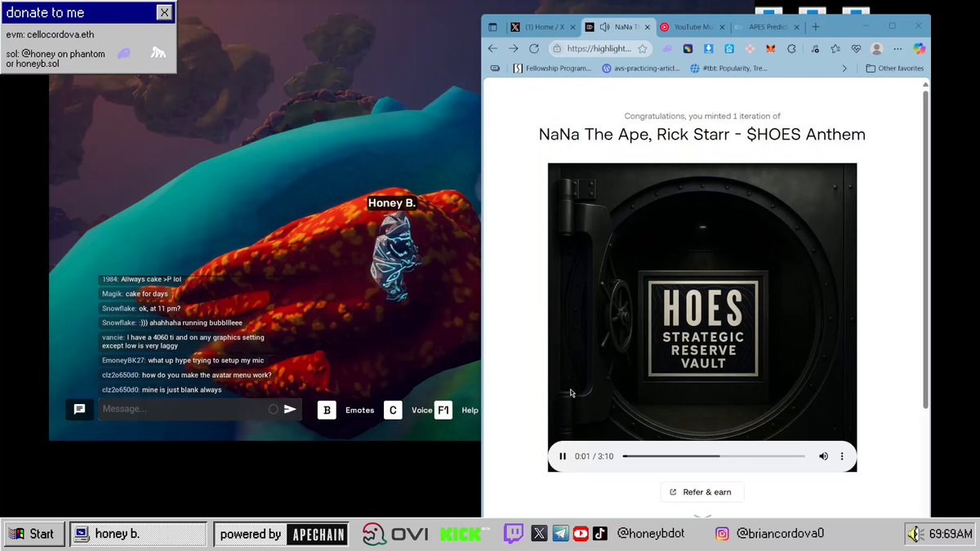The image size is (980, 551).
Task: Open the Copilot icon in browser toolbar
Action: pyautogui.click(x=919, y=49)
